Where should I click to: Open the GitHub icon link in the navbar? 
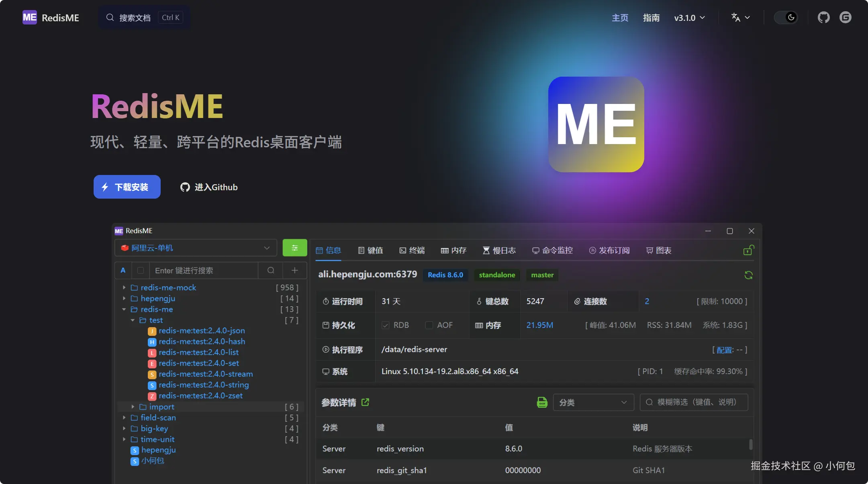point(823,18)
